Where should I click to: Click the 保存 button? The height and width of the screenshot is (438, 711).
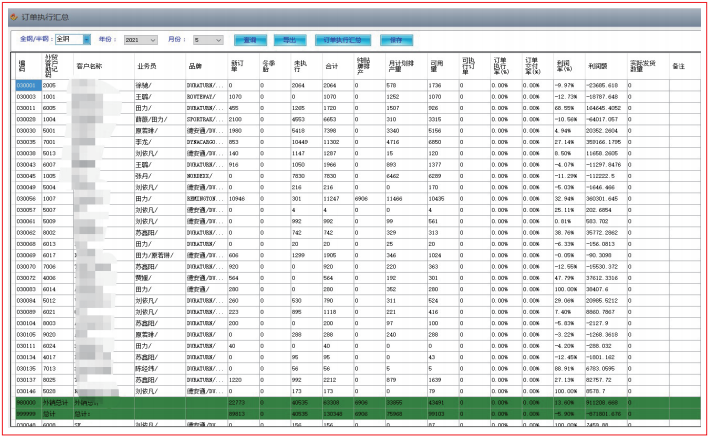(x=397, y=39)
